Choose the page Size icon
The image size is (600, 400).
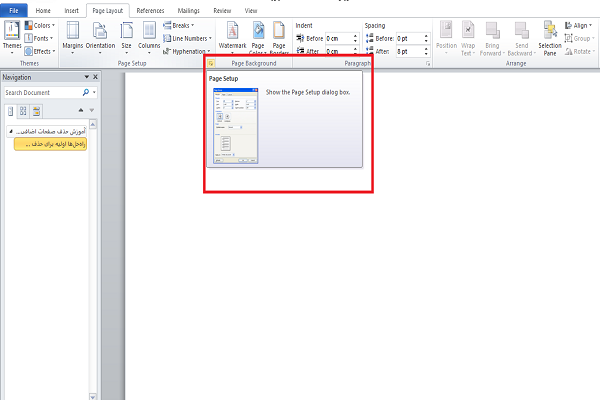click(x=126, y=36)
